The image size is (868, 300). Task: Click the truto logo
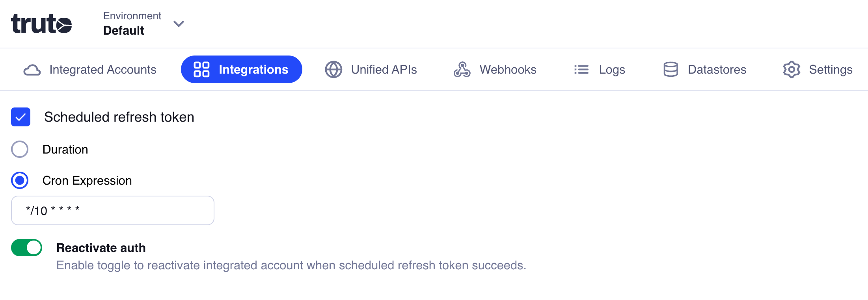coord(41,24)
